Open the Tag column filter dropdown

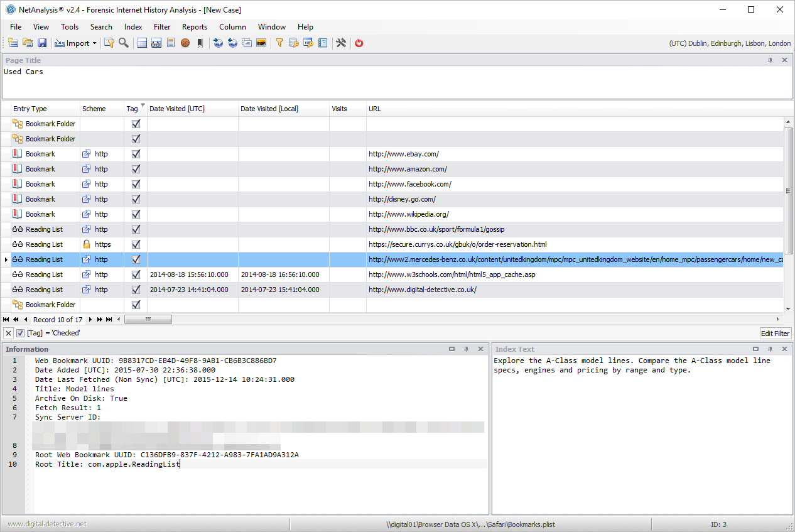tap(143, 106)
